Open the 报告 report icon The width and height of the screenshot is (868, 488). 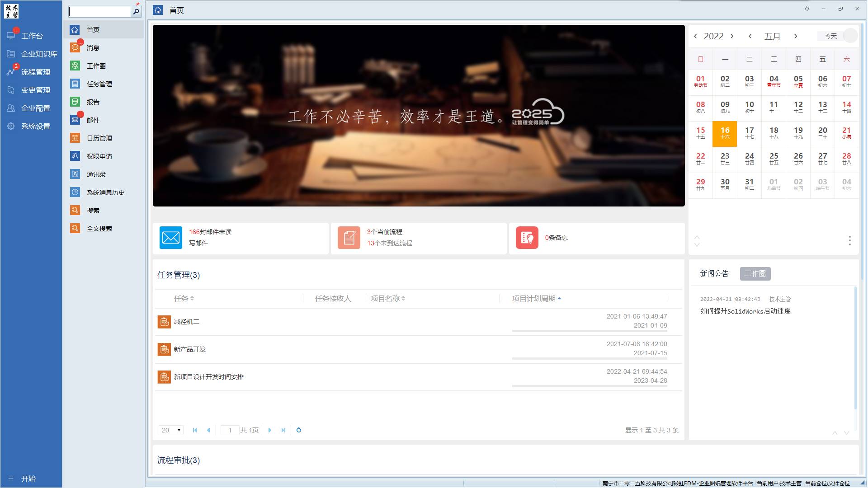(75, 102)
